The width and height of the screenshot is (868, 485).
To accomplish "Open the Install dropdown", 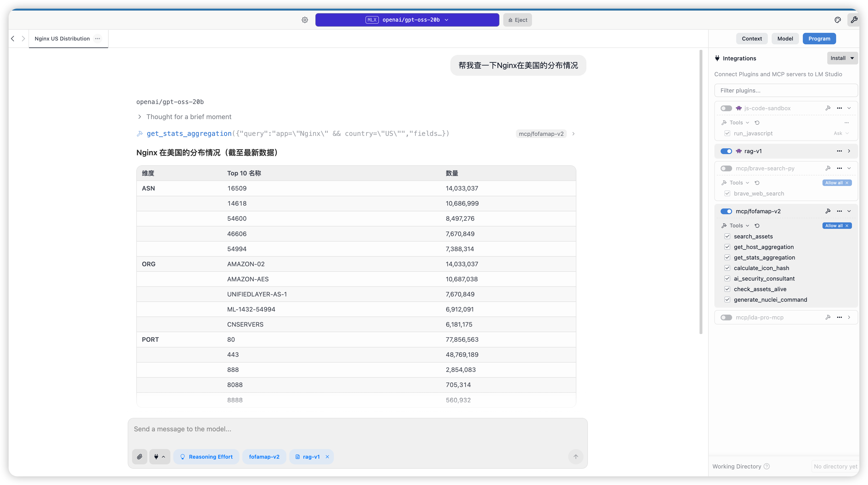I will 842,58.
